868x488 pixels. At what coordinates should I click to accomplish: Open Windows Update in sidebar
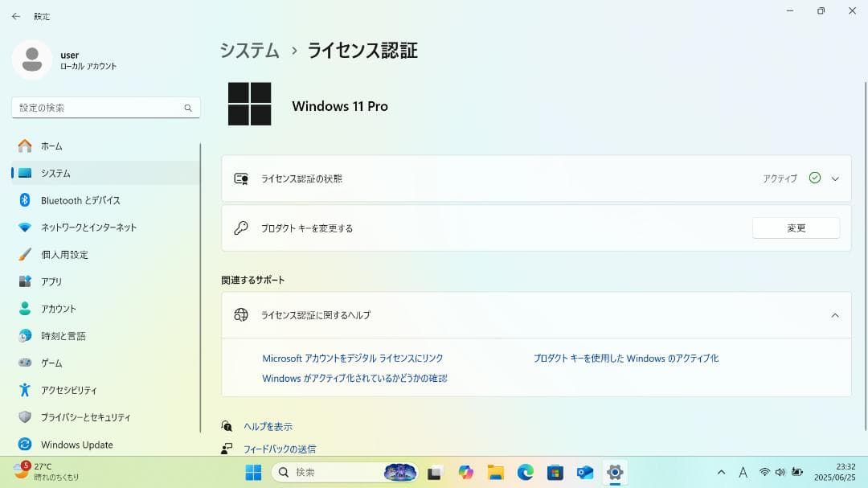76,445
